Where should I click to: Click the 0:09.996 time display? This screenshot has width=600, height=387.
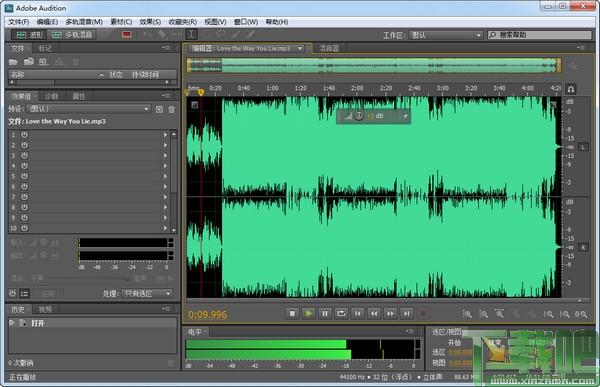click(207, 315)
